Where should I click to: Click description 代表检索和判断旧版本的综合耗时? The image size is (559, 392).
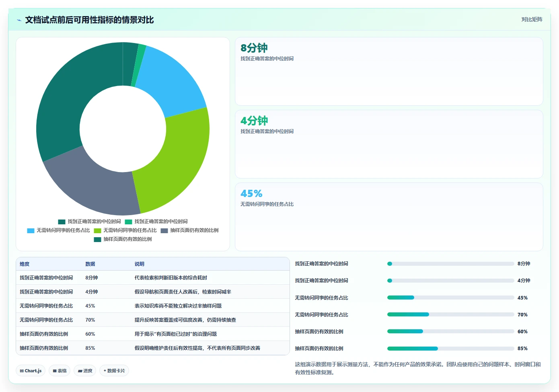point(171,278)
